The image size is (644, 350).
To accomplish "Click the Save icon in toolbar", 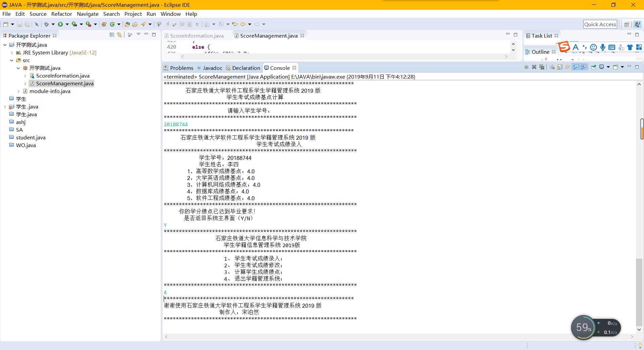I will (x=19, y=24).
